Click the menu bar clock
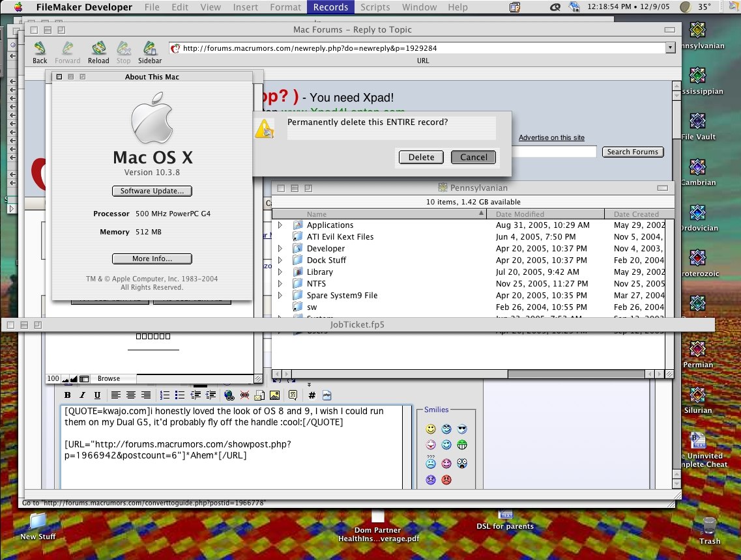This screenshot has width=741, height=560. tap(628, 7)
